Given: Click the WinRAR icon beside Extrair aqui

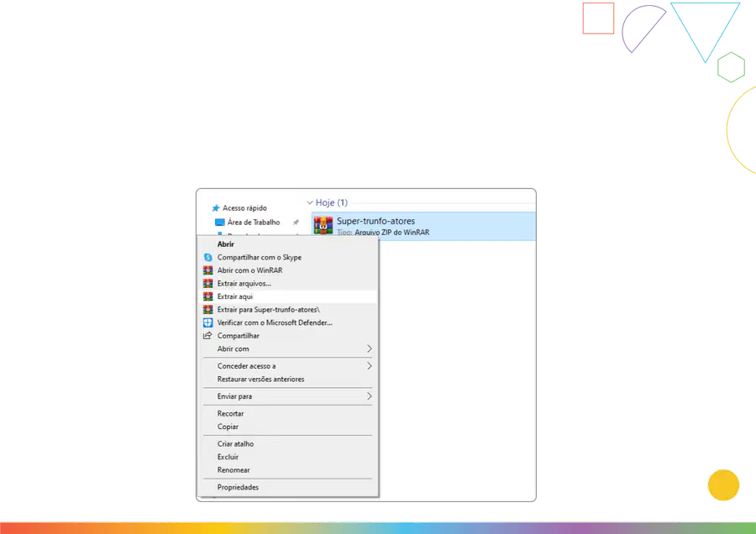Looking at the screenshot, I should point(207,296).
